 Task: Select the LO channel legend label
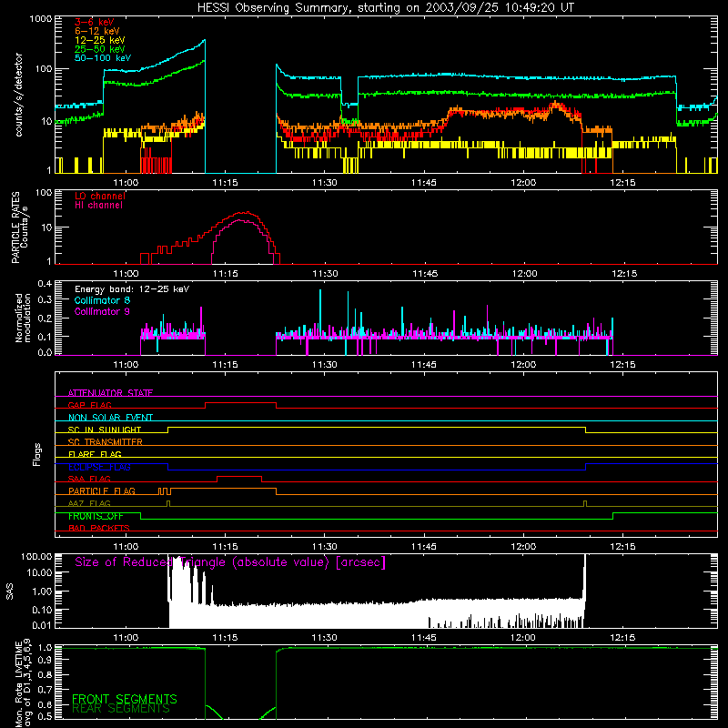100,196
